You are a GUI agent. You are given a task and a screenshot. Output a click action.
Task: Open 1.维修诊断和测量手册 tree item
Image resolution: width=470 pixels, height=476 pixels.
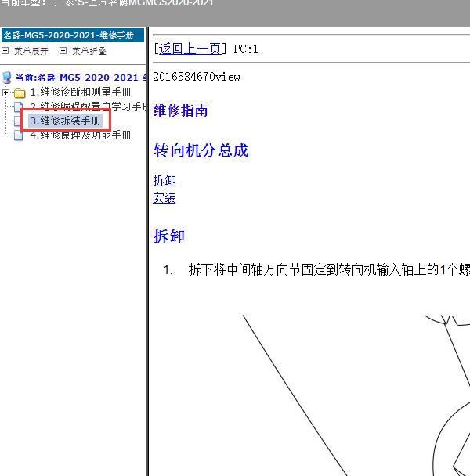(81, 92)
